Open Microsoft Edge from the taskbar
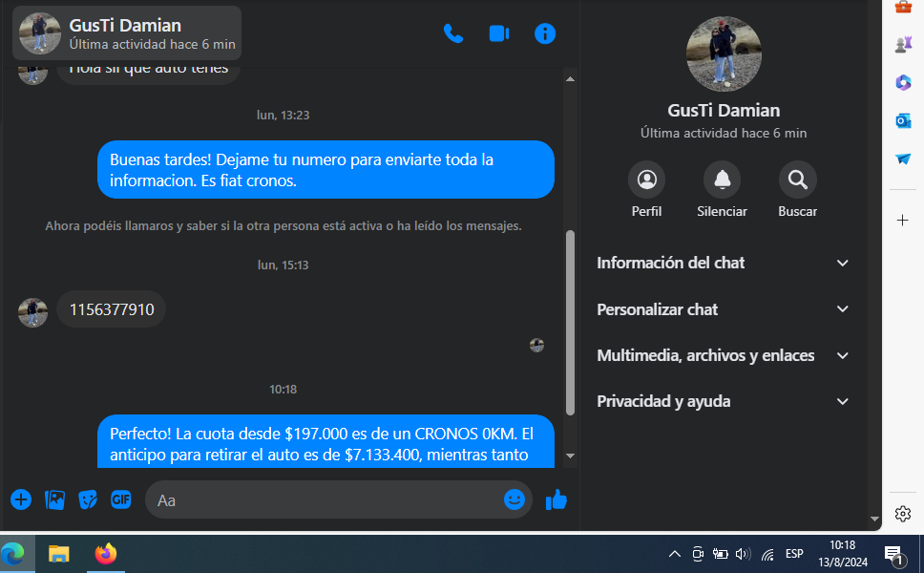Image resolution: width=924 pixels, height=573 pixels. tap(13, 554)
